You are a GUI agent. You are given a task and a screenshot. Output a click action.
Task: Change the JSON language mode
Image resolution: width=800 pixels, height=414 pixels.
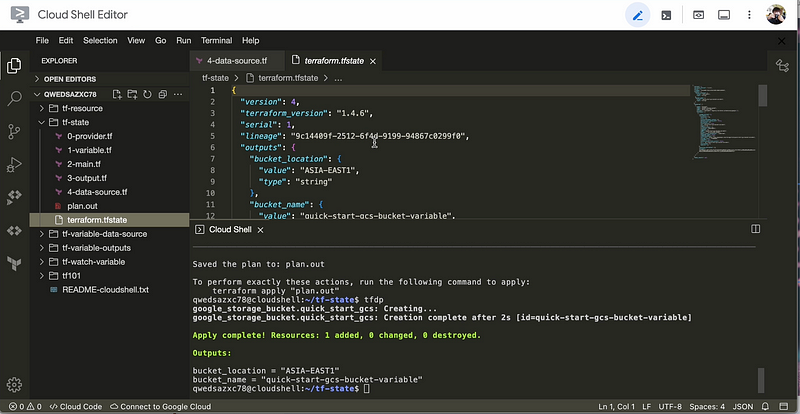point(743,407)
